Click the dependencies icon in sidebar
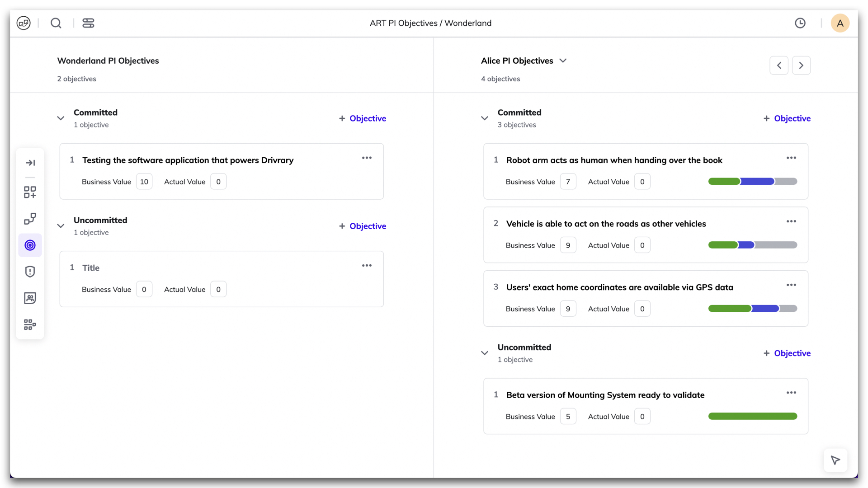This screenshot has width=868, height=488. (x=30, y=219)
